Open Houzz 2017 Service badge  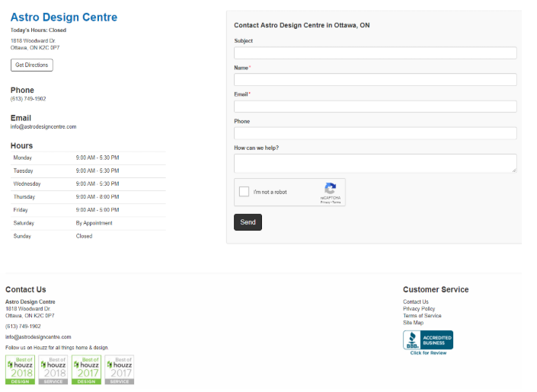(120, 370)
